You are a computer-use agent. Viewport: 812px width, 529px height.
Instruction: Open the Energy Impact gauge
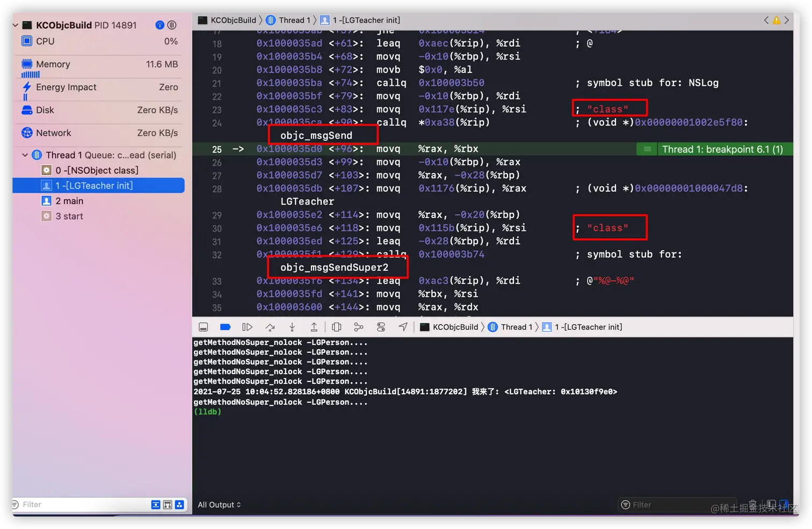tap(99, 88)
